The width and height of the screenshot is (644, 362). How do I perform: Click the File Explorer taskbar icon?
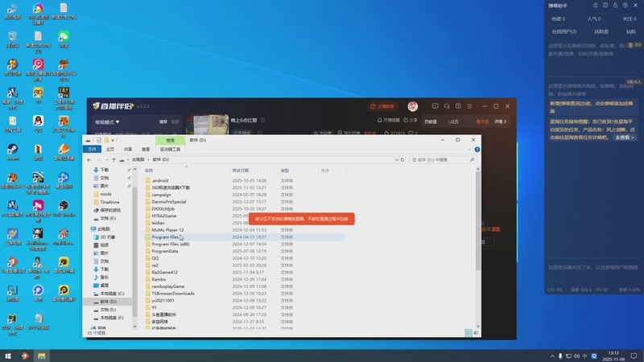click(42, 356)
